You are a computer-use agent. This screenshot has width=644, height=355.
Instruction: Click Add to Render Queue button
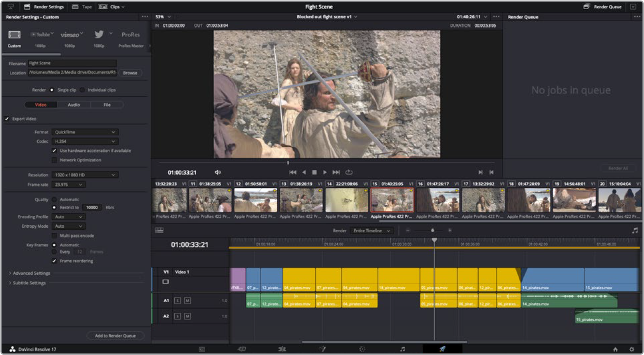115,336
